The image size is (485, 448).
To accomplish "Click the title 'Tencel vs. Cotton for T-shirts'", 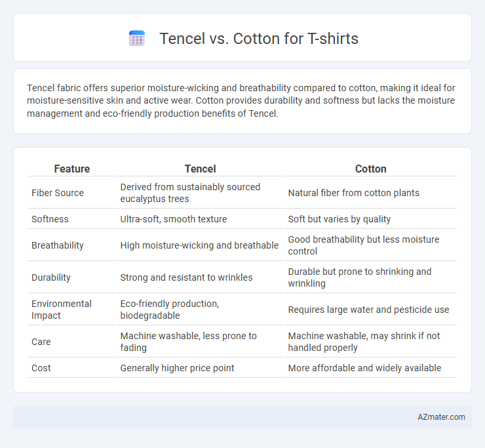I will pos(259,39).
